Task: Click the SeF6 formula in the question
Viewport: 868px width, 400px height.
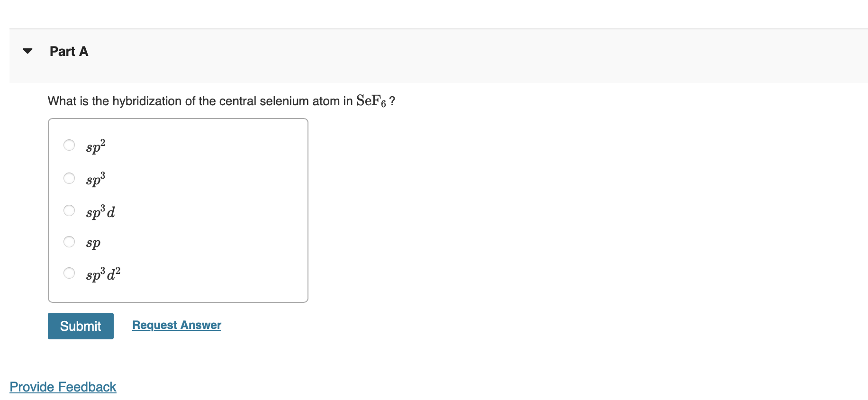Action: click(x=371, y=100)
